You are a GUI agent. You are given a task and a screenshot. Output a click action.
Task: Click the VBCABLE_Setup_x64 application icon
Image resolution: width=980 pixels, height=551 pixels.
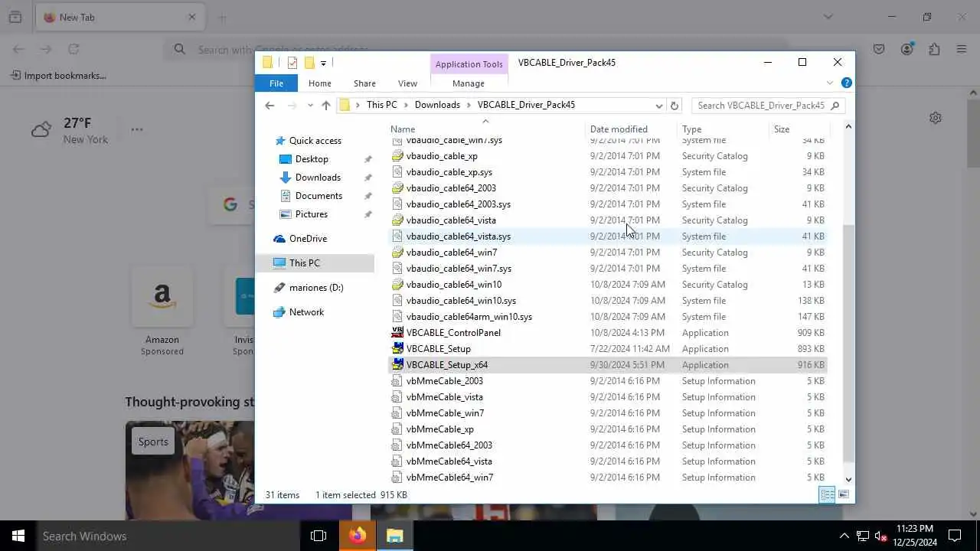coord(397,365)
